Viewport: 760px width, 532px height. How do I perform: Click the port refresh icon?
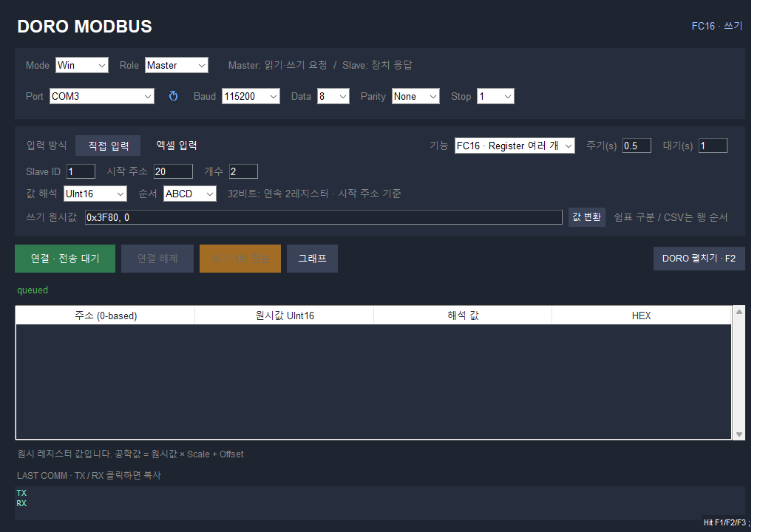173,96
